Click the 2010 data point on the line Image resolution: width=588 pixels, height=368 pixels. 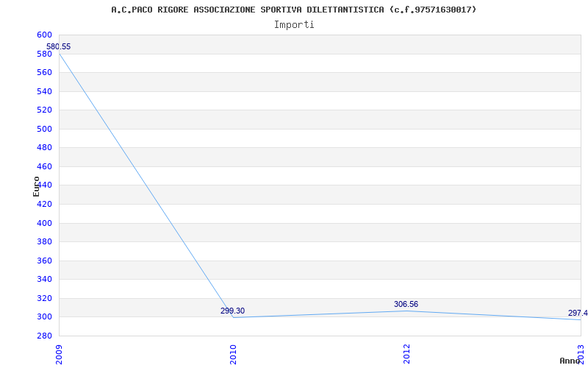pos(233,318)
